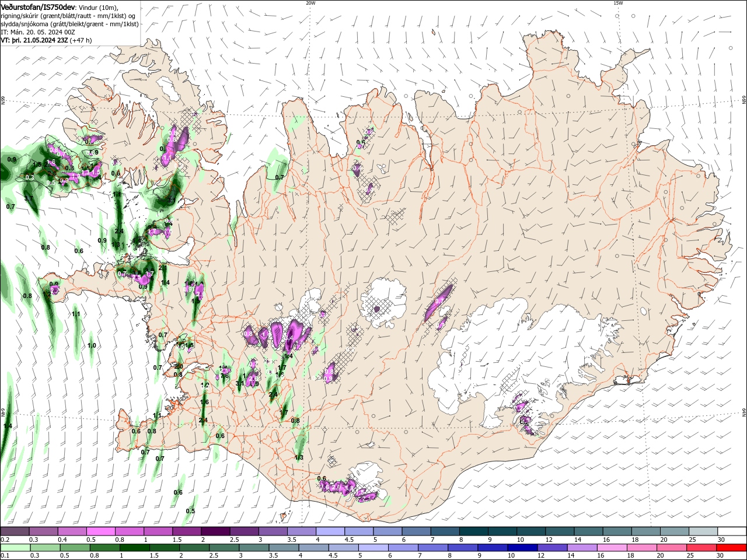This screenshot has width=747, height=560.
Task: Pick the 0.8 green rain legend swatch
Action: (x=105, y=548)
